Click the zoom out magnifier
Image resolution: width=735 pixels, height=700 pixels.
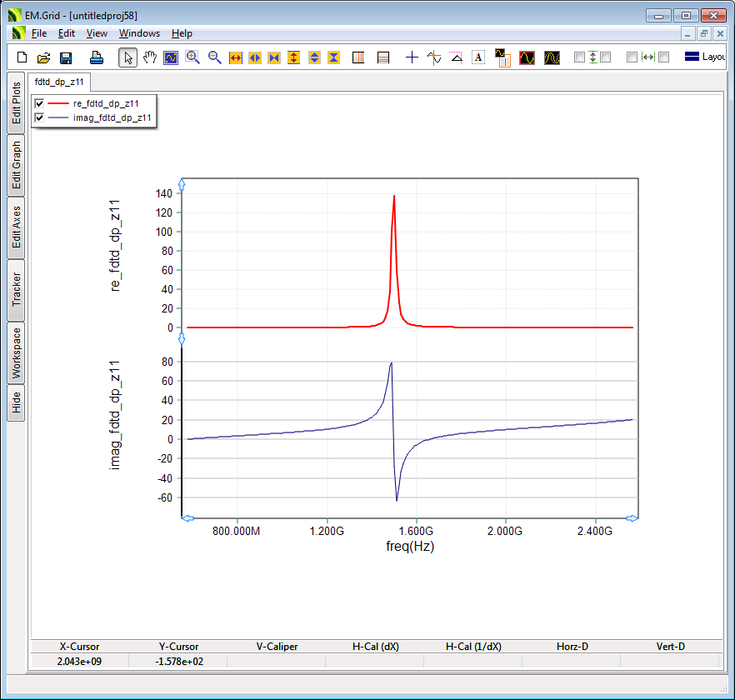pos(214,57)
